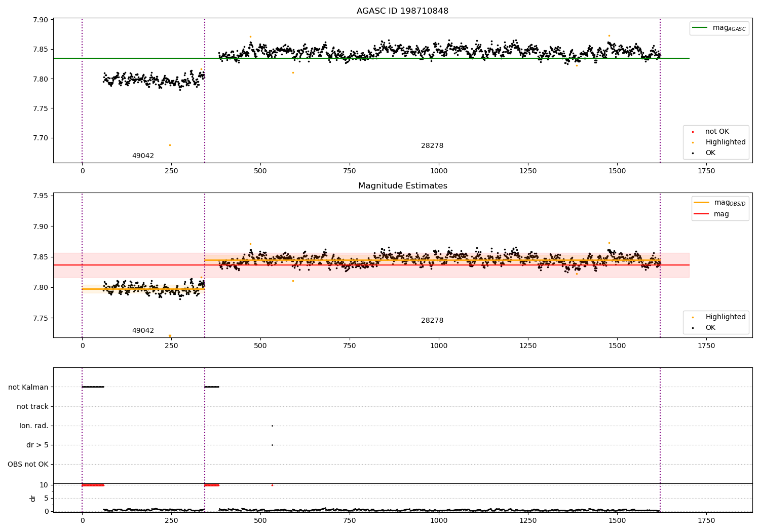The width and height of the screenshot is (760, 532).
Task: Click the 'not Kalman' axis label
Action: pos(28,387)
